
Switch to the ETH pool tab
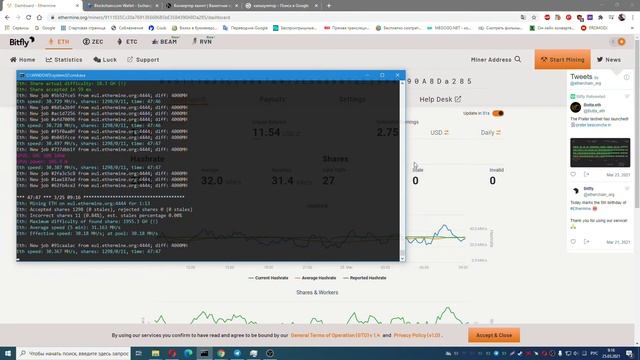59,42
